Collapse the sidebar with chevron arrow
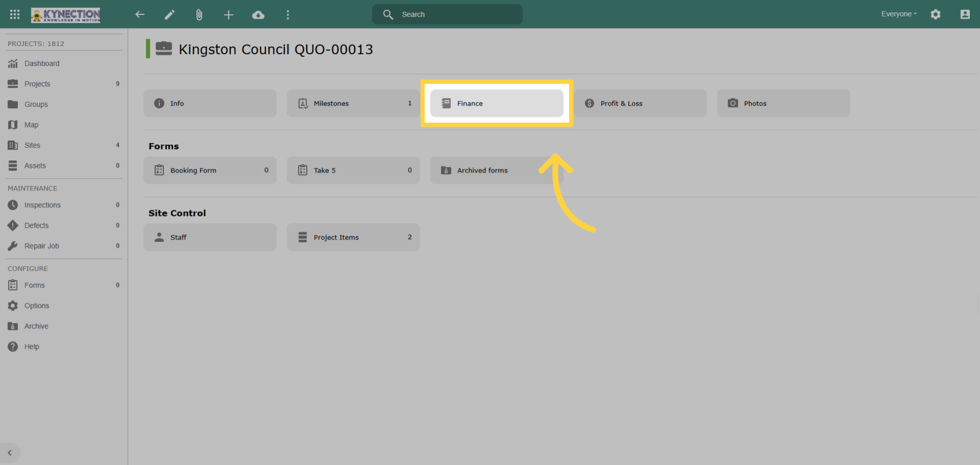This screenshot has width=980, height=465. click(10, 453)
